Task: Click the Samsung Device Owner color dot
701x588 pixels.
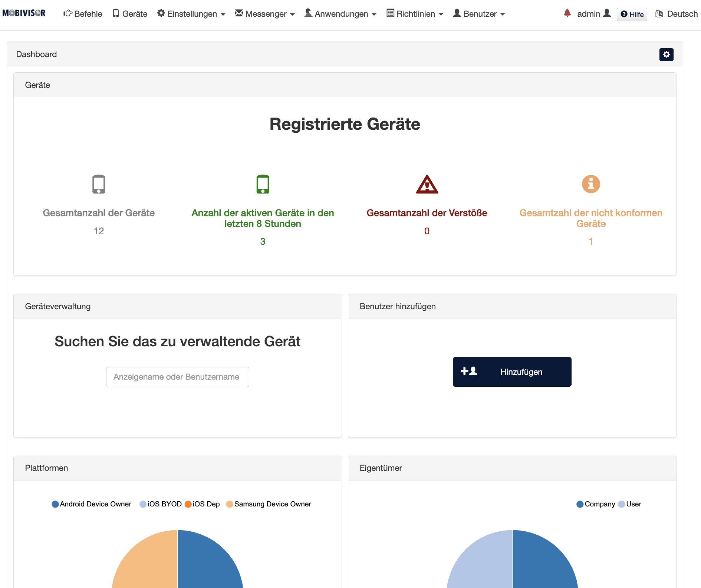Action: [x=229, y=504]
